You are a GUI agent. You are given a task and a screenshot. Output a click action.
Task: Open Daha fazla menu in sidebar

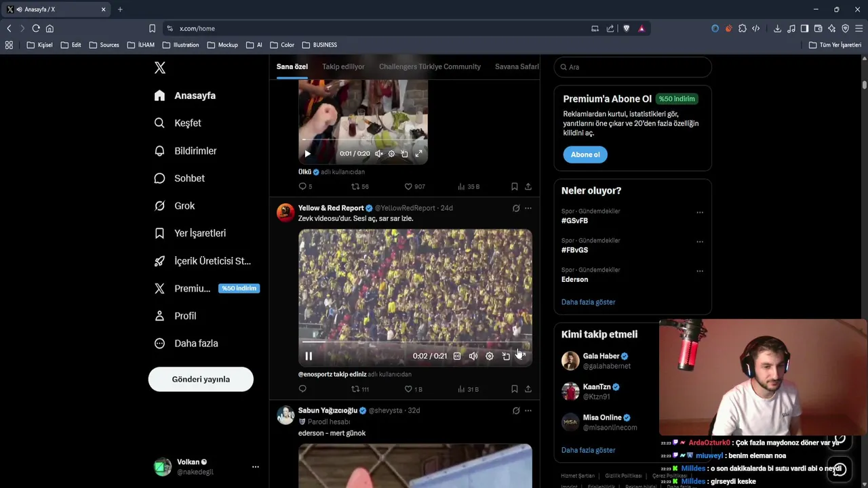click(186, 343)
